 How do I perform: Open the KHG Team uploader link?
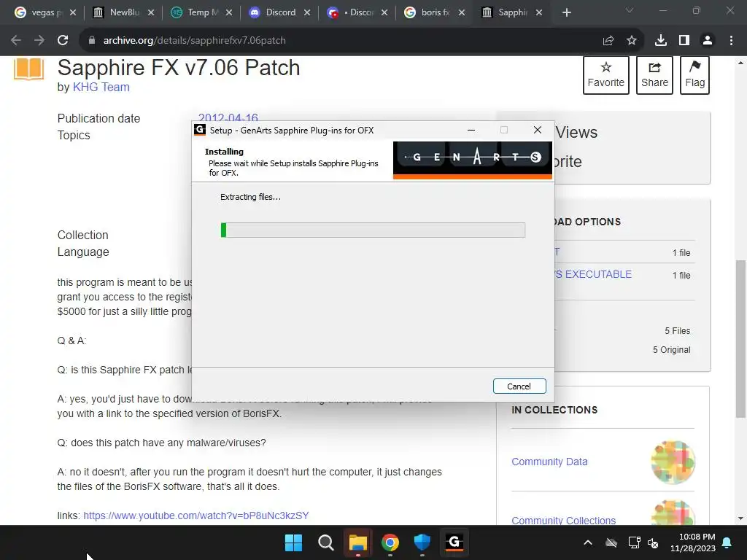[x=101, y=87]
